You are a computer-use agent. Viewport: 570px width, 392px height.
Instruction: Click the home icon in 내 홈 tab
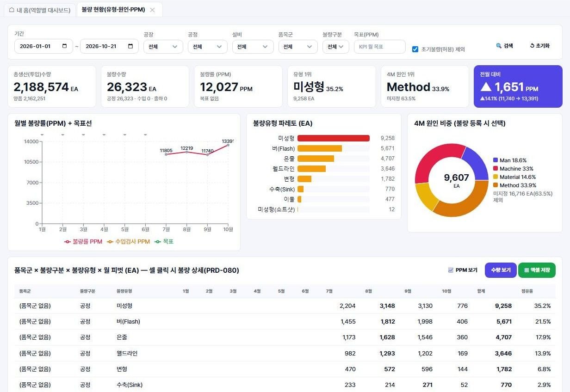point(12,10)
